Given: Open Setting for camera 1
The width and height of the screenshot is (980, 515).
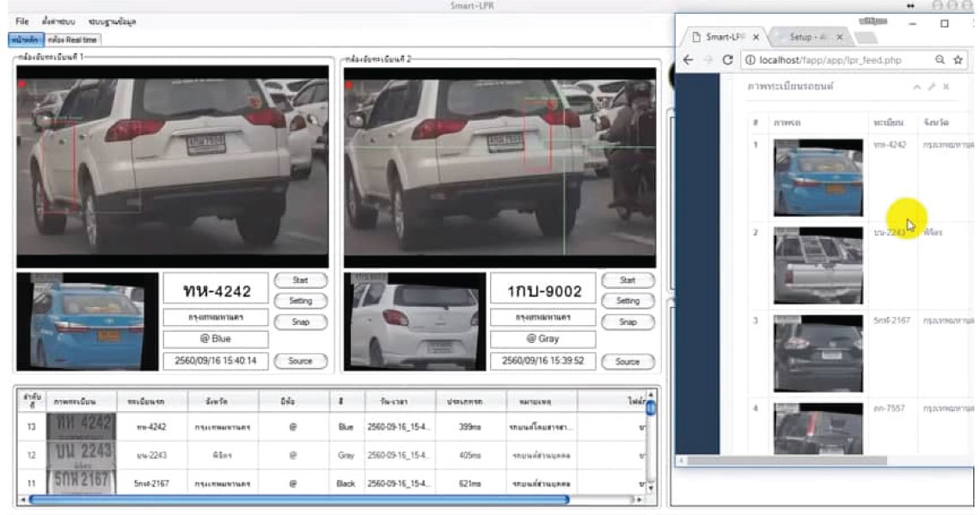Looking at the screenshot, I should tap(300, 301).
